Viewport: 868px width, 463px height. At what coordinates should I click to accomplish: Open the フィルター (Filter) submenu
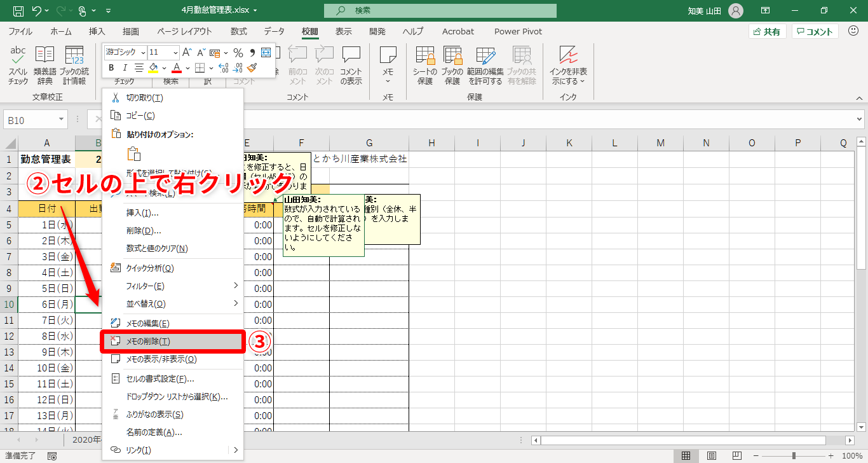pos(173,286)
